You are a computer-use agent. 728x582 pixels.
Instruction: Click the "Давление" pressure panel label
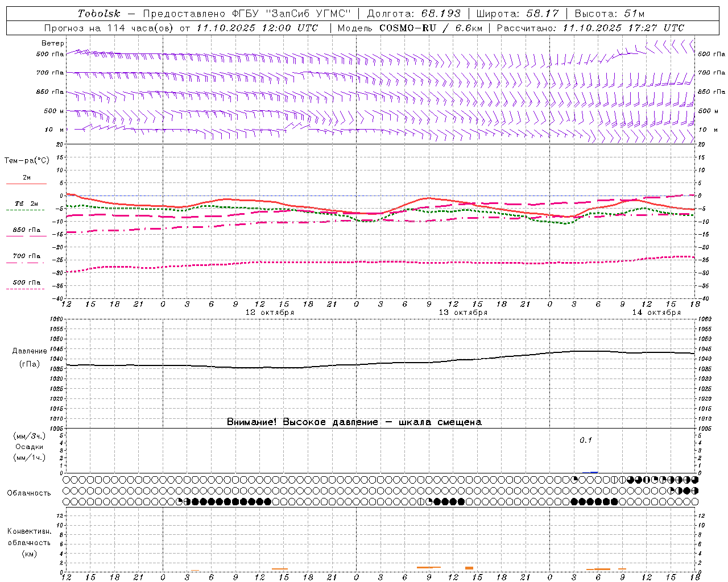30,351
